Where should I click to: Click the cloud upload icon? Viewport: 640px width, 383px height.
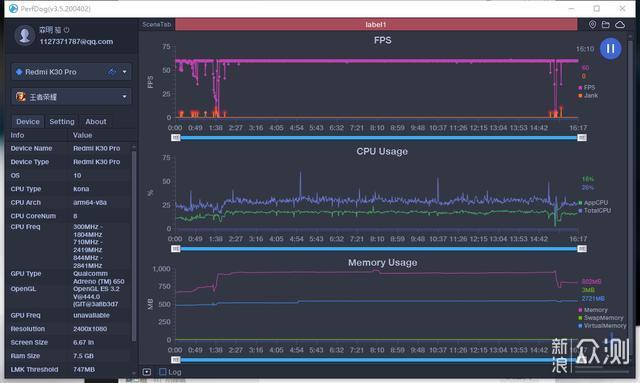point(620,24)
